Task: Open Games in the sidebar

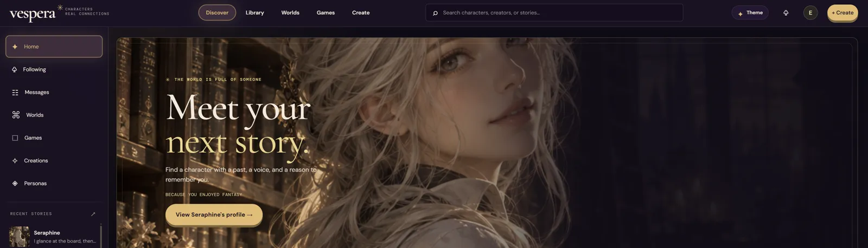Action: click(54, 138)
